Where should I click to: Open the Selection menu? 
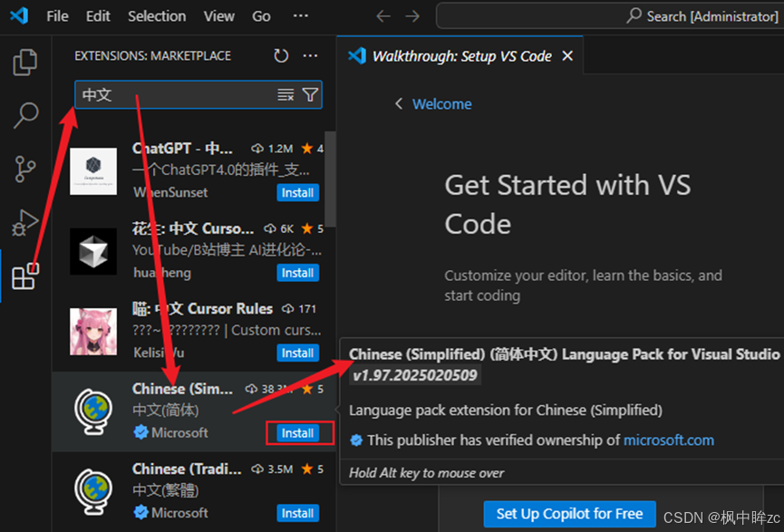[x=157, y=16]
